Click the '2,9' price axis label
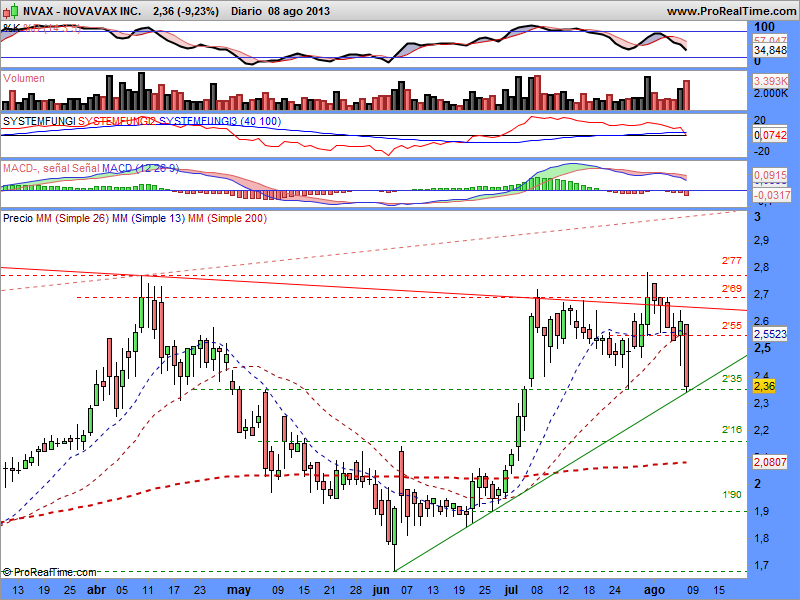This screenshot has width=800, height=600. tap(762, 240)
